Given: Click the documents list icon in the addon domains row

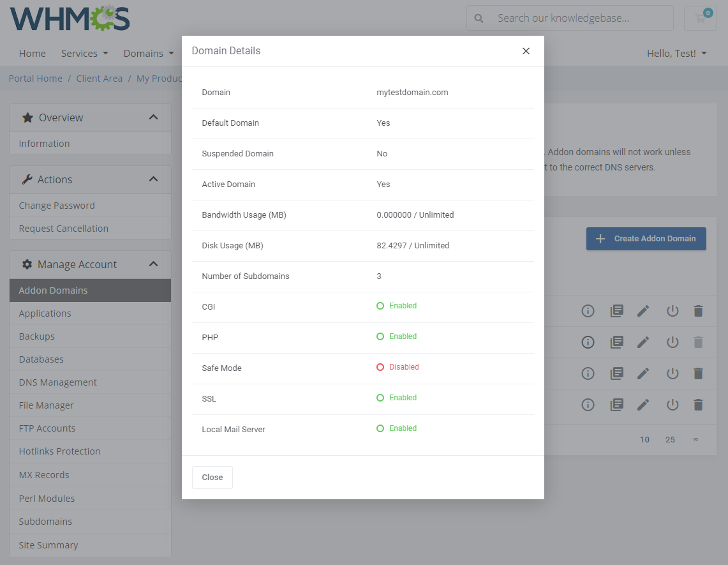Looking at the screenshot, I should coord(616,311).
